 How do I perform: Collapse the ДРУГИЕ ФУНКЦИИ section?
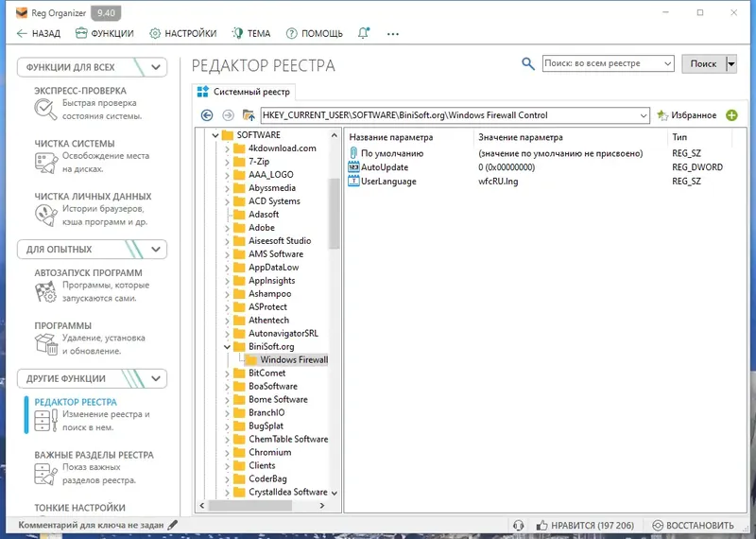(156, 379)
